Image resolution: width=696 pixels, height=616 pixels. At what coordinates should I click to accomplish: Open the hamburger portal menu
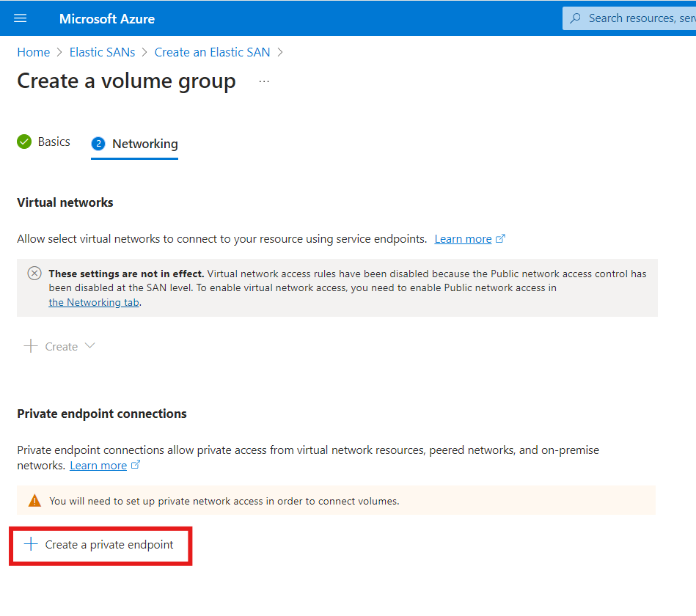point(20,18)
